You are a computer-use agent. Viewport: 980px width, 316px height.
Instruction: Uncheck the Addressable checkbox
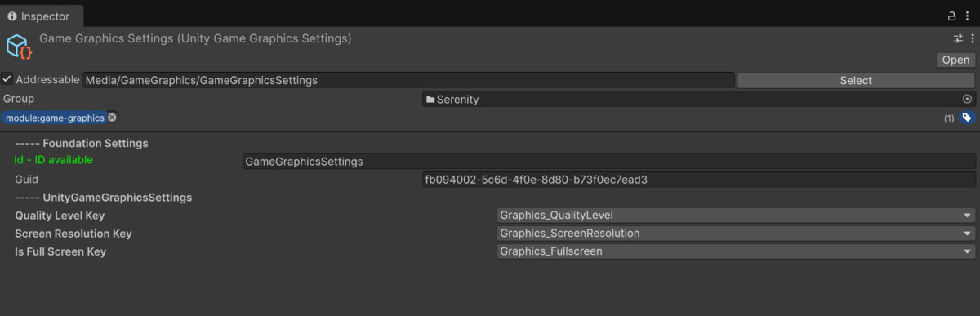coord(7,80)
